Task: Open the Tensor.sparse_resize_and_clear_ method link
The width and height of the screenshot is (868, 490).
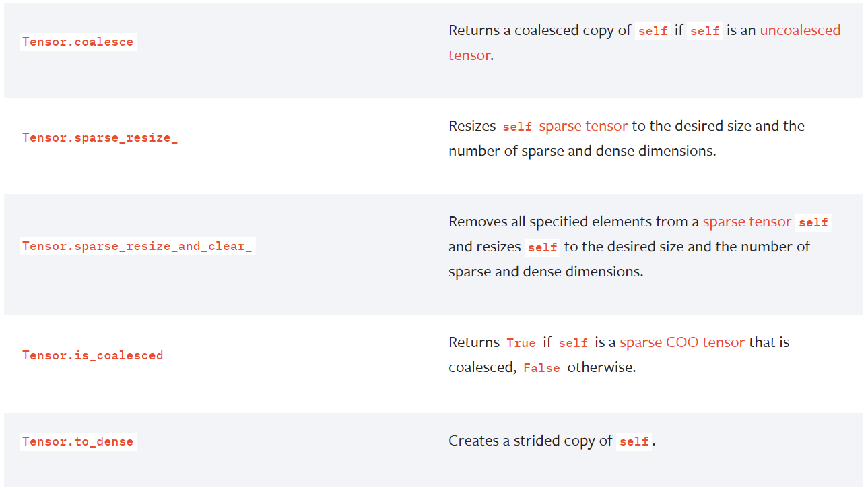Action: (137, 246)
